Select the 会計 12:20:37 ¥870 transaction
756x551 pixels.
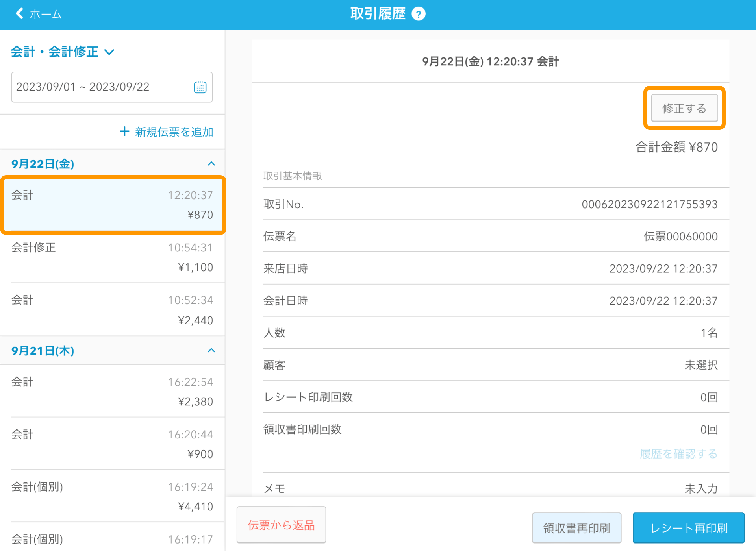click(x=112, y=205)
